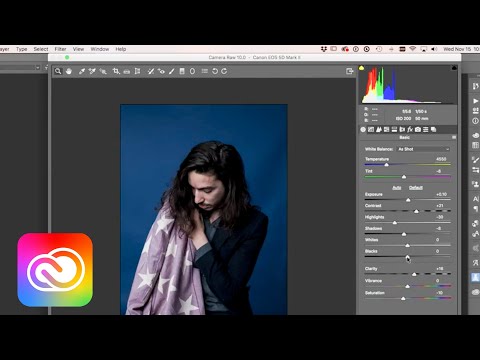Open the Window menu
480x360 pixels.
pyautogui.click(x=100, y=49)
